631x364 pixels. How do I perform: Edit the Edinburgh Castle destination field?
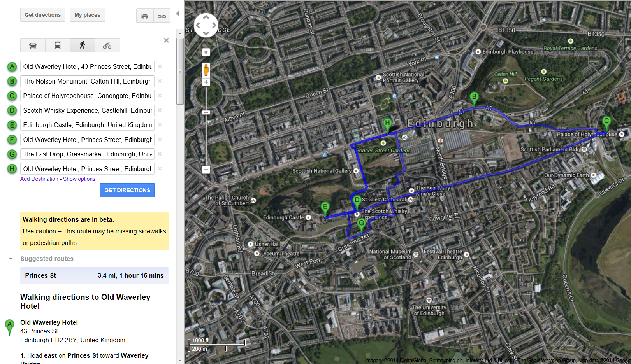click(88, 125)
